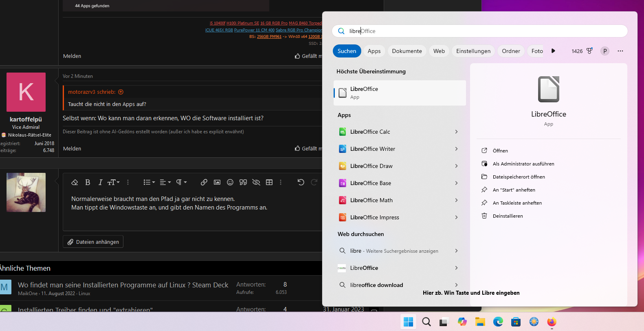Screen dimensions: 644x331
Task: Select the Ordner filter tab
Action: click(x=511, y=51)
